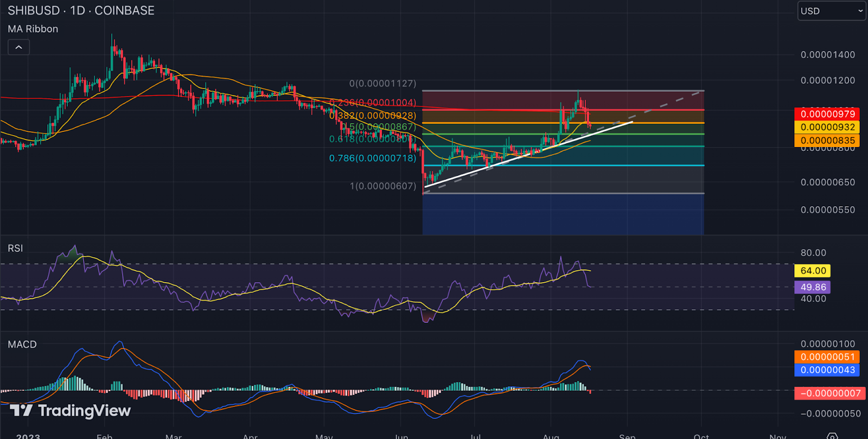The height and width of the screenshot is (439, 868).
Task: Click the yellow 0.00000932 price label
Action: 827,127
